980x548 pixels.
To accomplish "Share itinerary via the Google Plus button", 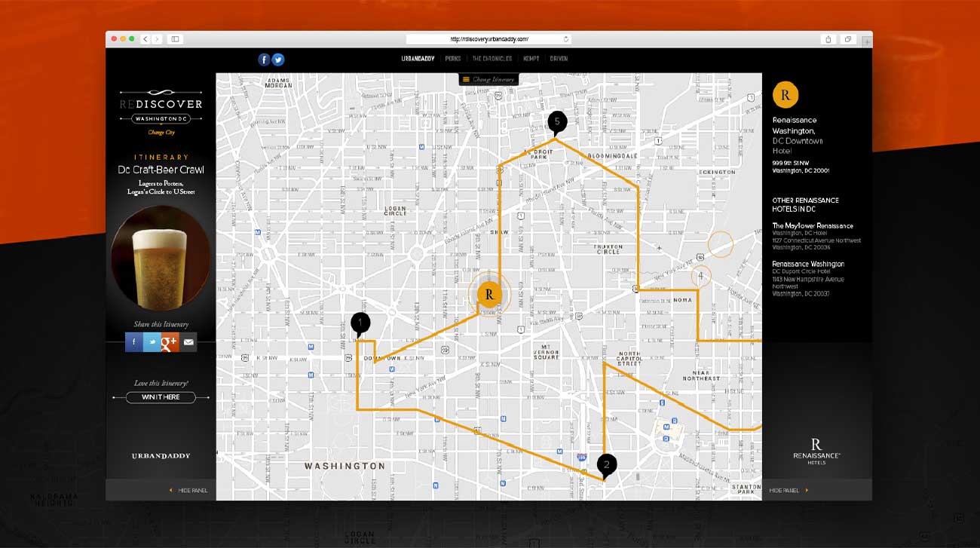I will pos(170,342).
